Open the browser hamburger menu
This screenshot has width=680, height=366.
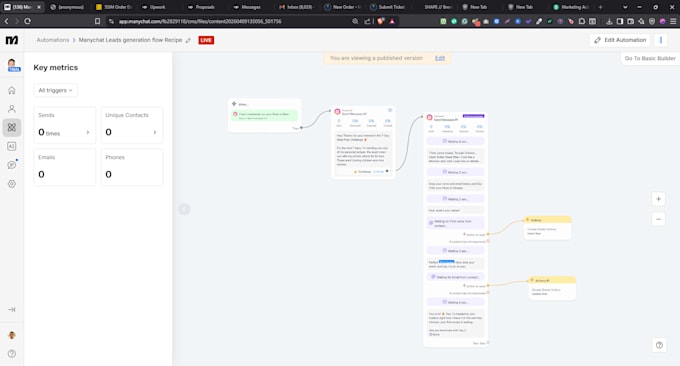coord(673,21)
